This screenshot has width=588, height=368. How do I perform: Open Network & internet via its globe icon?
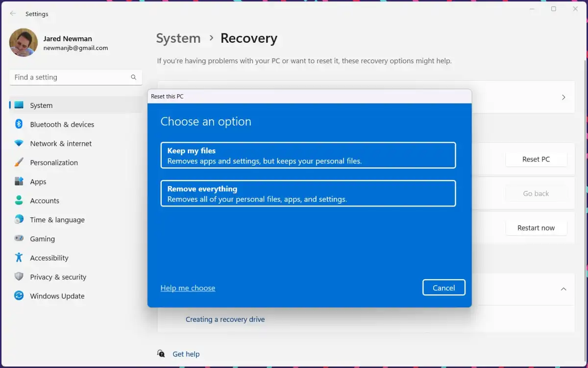point(18,143)
